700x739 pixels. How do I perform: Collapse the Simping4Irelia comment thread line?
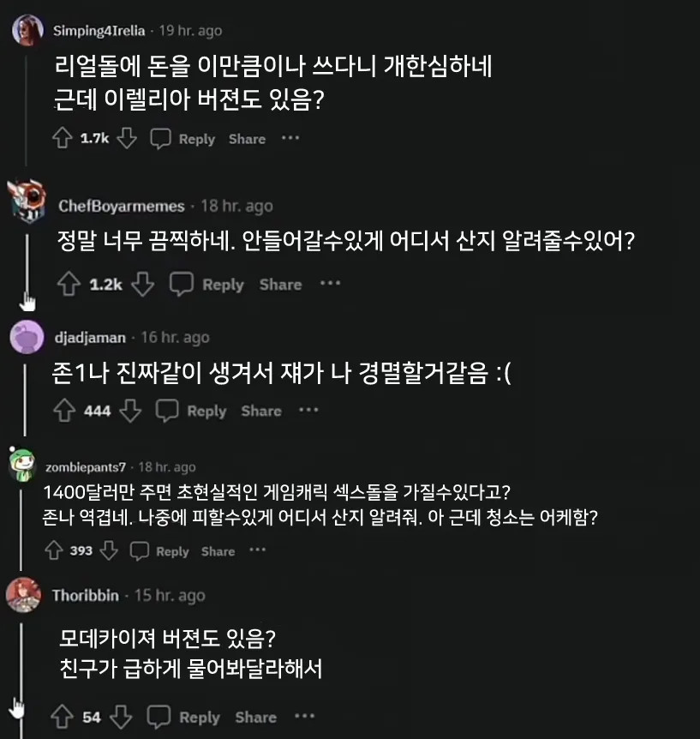click(x=26, y=103)
